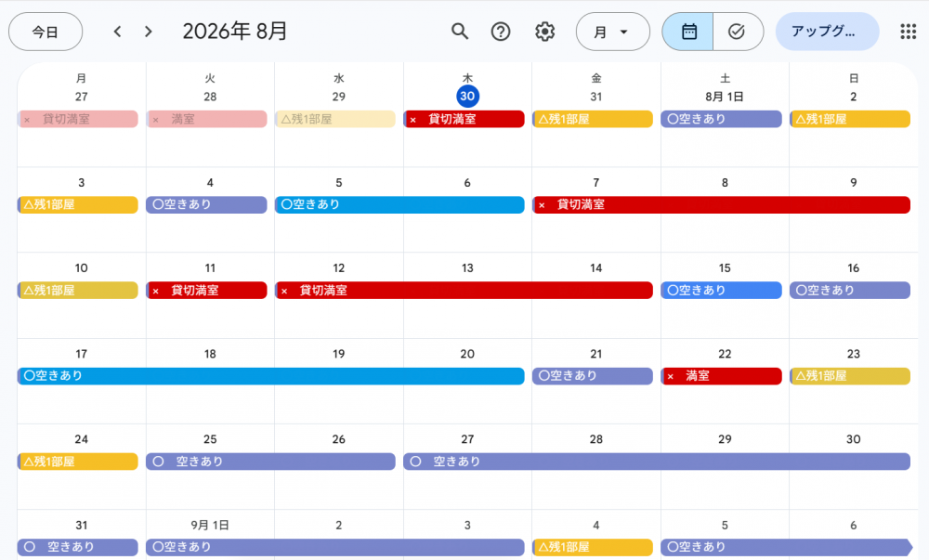Screen dimensions: 929x560
Task: Open ○空きあり event starting August 17
Action: coord(271,376)
